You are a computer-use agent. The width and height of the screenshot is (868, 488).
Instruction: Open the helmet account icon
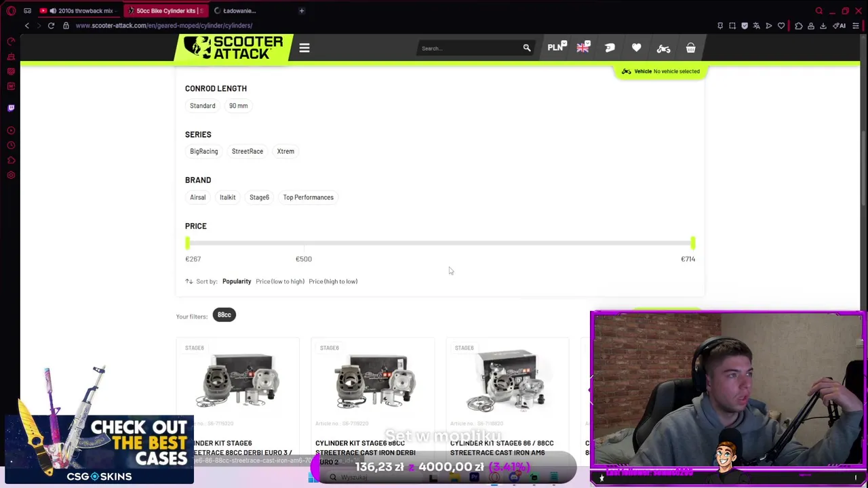tap(610, 47)
